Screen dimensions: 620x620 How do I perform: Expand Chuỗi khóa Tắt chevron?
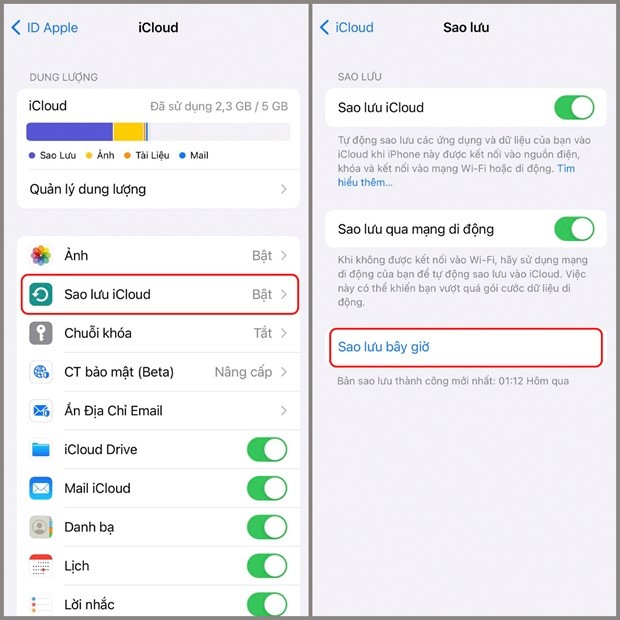click(x=284, y=333)
